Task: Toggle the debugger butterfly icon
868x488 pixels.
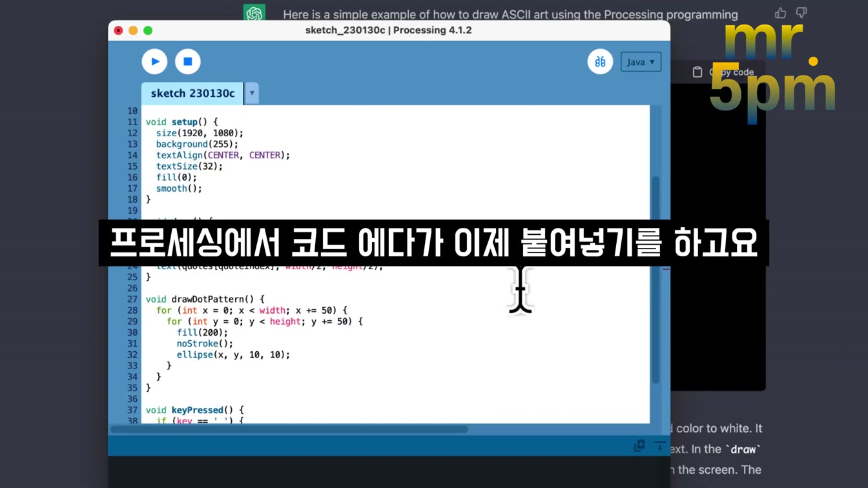Action: tap(600, 61)
